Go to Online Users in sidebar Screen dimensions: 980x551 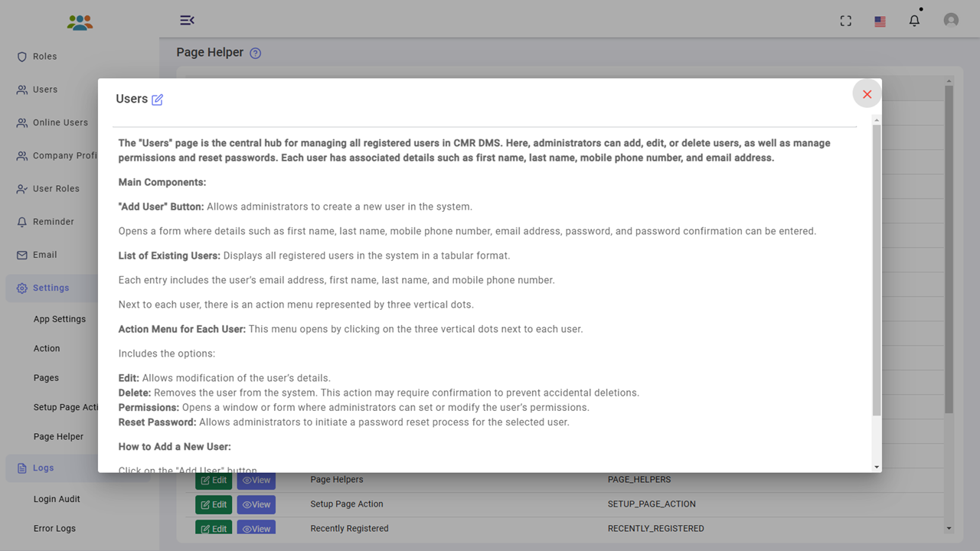tap(60, 122)
